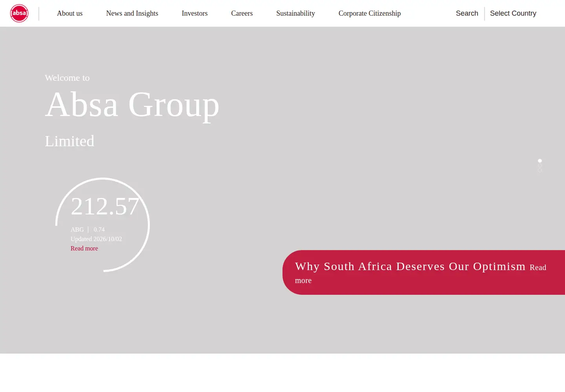Open Search in the header

[467, 13]
